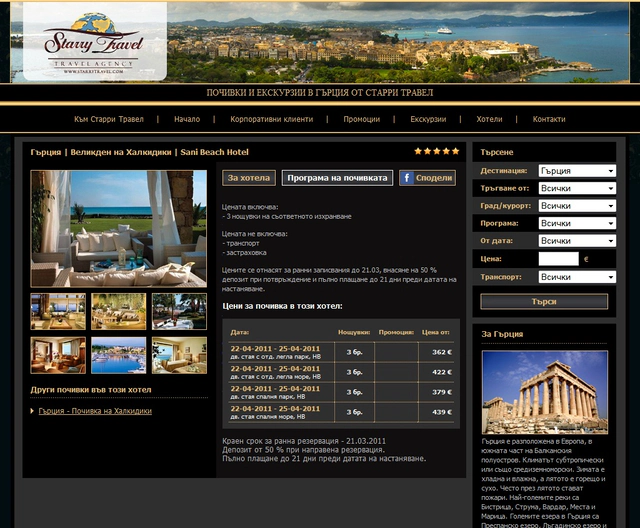Click the Промоция column header
Screen dimensions: 640x528
tap(396, 332)
